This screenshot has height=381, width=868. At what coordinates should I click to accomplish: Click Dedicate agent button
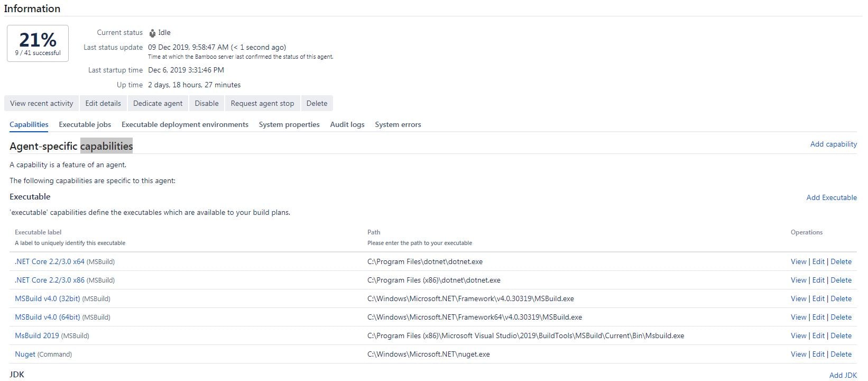[x=158, y=103]
